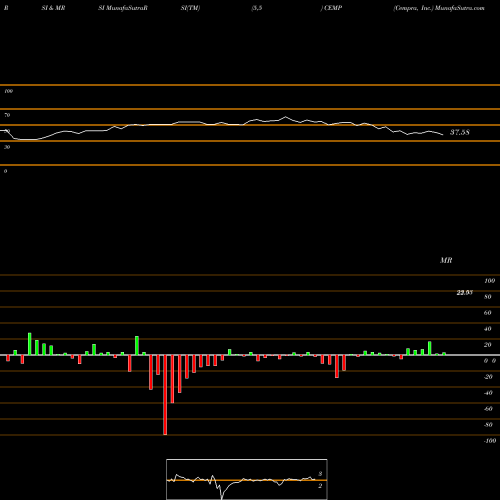500x500 pixels.
Task: Click the MR axis label -100
Action: coord(490,441)
